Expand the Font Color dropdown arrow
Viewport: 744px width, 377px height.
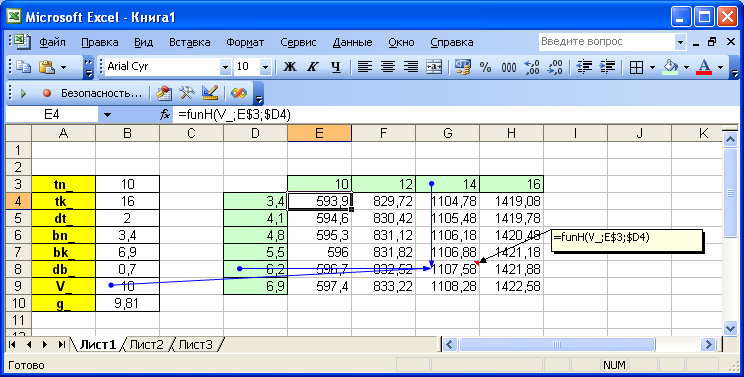coord(721,67)
